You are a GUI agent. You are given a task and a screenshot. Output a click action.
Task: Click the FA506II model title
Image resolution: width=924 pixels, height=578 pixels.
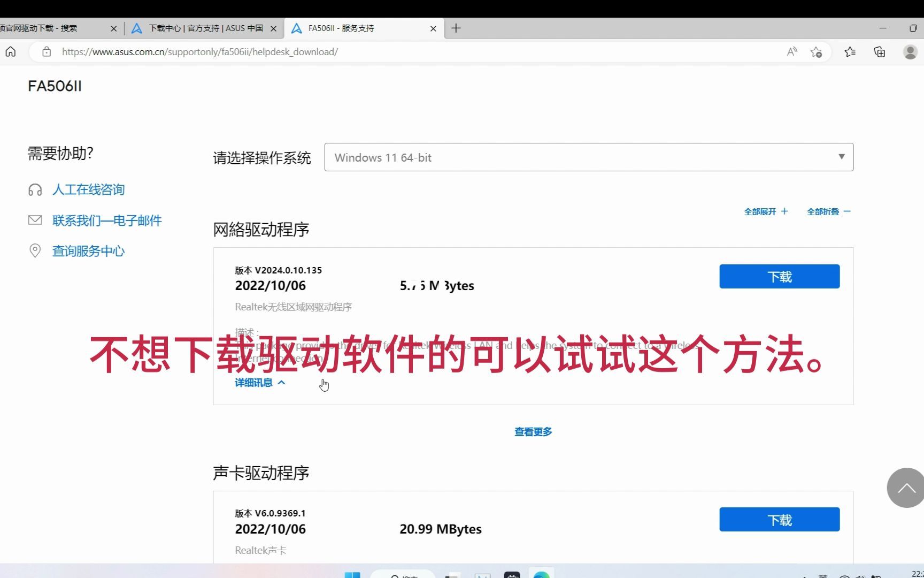click(x=55, y=86)
